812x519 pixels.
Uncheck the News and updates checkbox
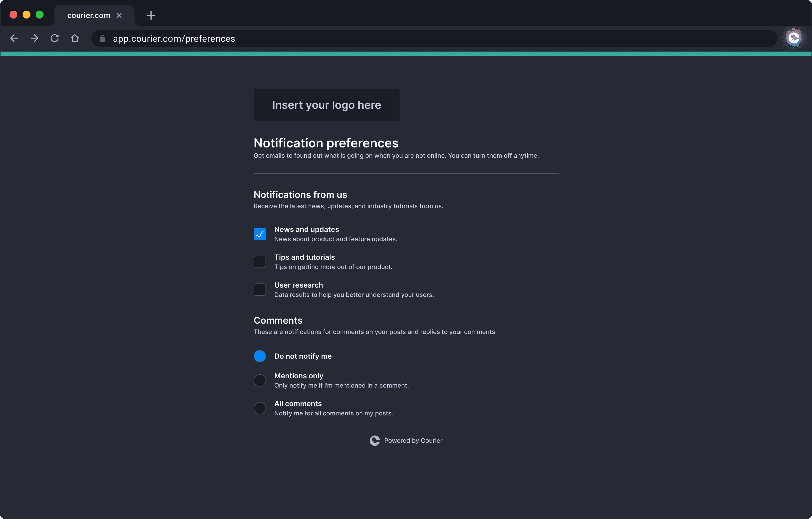260,234
